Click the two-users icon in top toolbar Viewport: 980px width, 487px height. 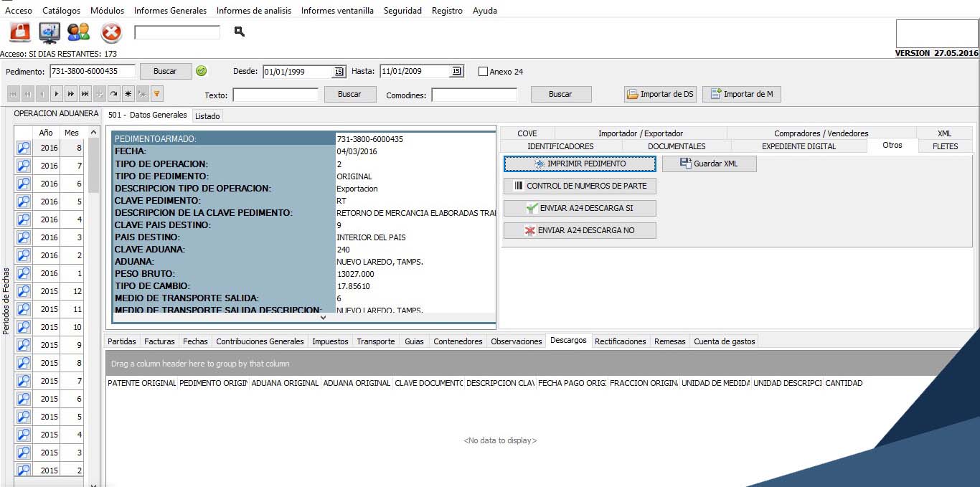[78, 32]
